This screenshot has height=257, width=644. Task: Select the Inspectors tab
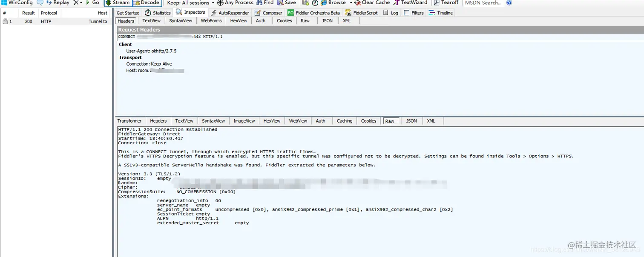pos(191,12)
